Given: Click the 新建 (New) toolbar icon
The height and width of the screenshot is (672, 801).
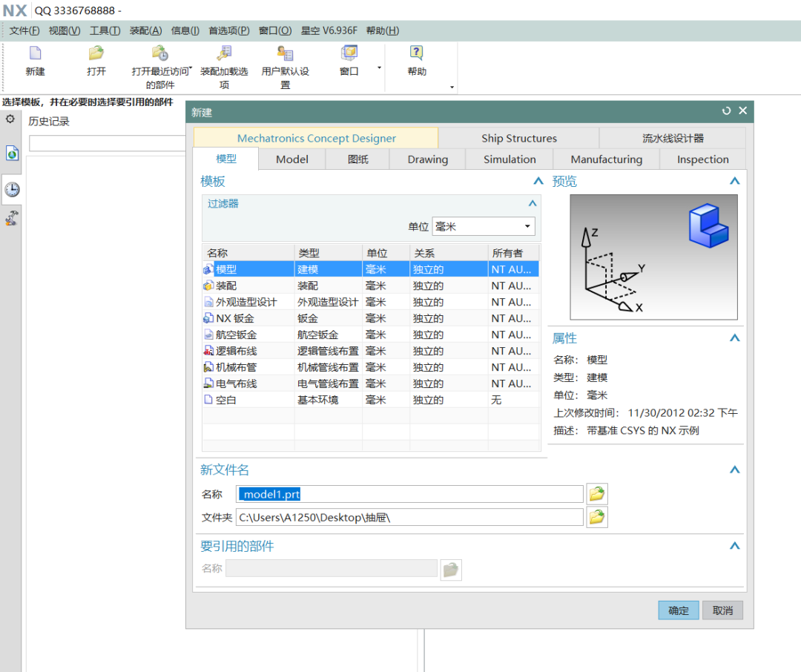Looking at the screenshot, I should [x=36, y=53].
